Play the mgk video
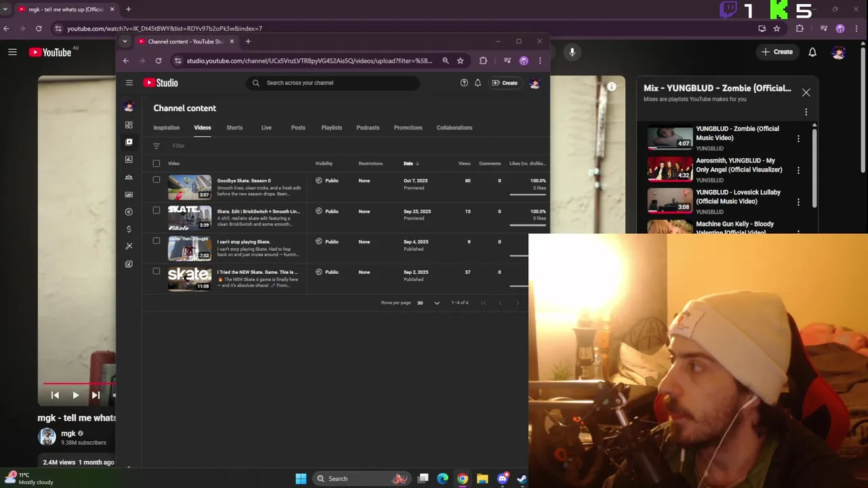Viewport: 868px width, 488px height. pyautogui.click(x=75, y=395)
